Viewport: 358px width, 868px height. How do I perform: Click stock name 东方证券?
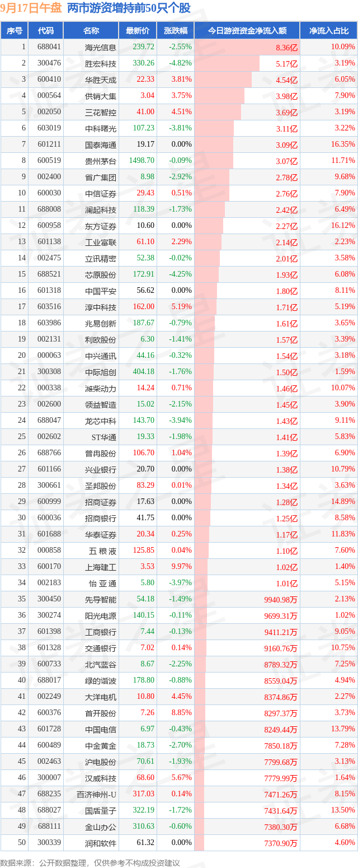pyautogui.click(x=101, y=226)
